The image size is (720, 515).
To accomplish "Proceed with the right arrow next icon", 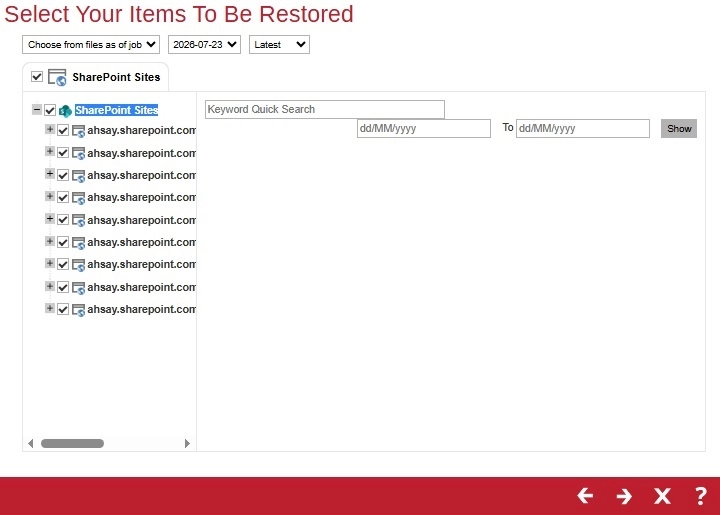I will coord(624,496).
